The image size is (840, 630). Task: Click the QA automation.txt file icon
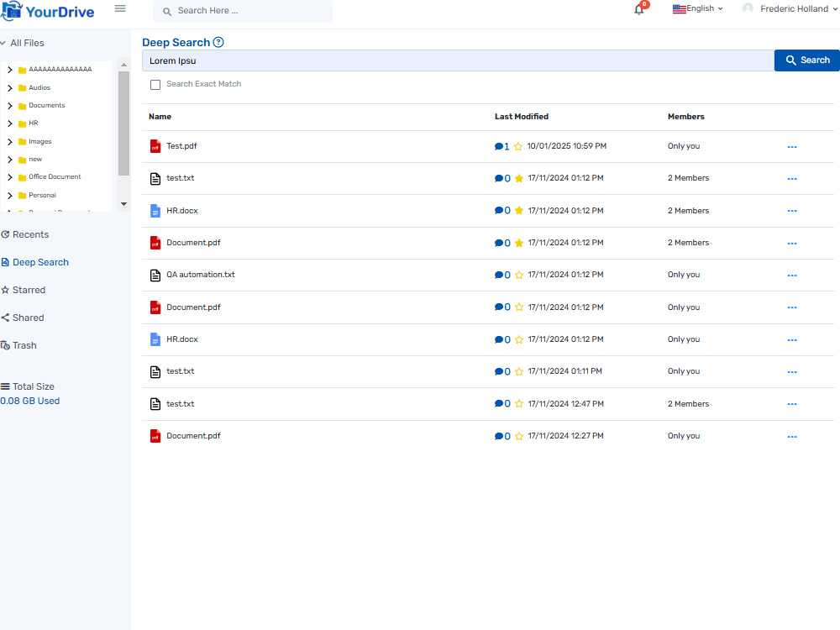(x=155, y=276)
